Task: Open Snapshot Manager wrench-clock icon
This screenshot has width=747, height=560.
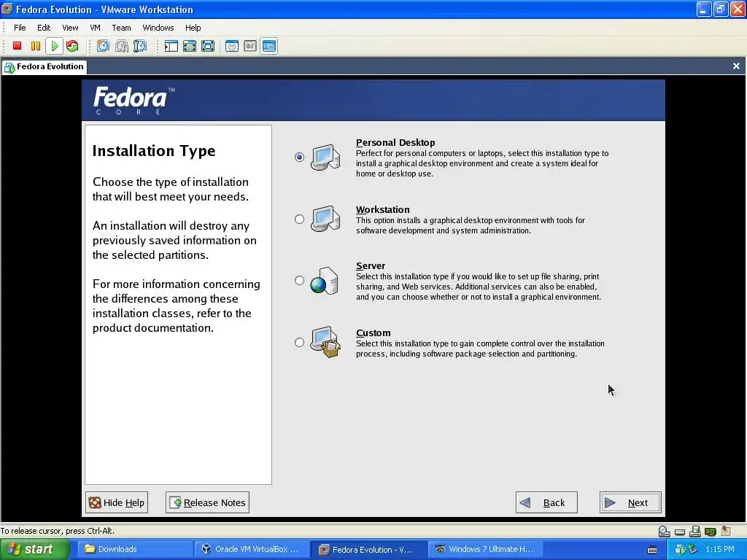Action: [x=140, y=46]
